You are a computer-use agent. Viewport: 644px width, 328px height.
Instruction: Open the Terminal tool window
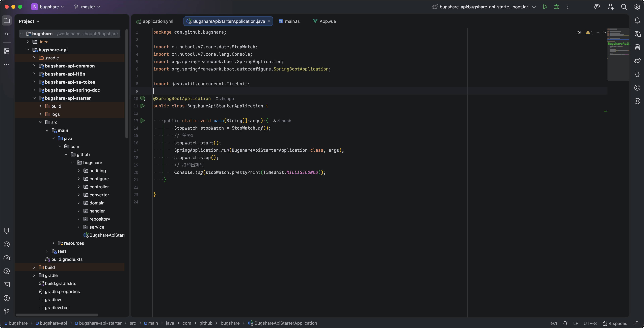coord(7,285)
